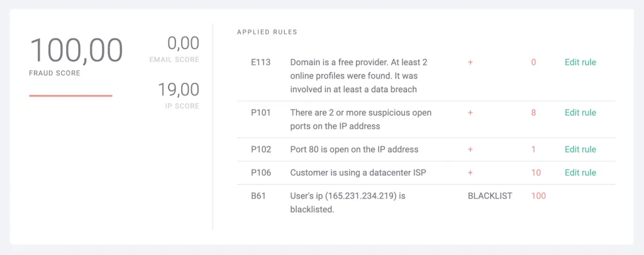This screenshot has height=255, width=644.
Task: Click the blacklisted IP rule description
Action: coord(347,202)
